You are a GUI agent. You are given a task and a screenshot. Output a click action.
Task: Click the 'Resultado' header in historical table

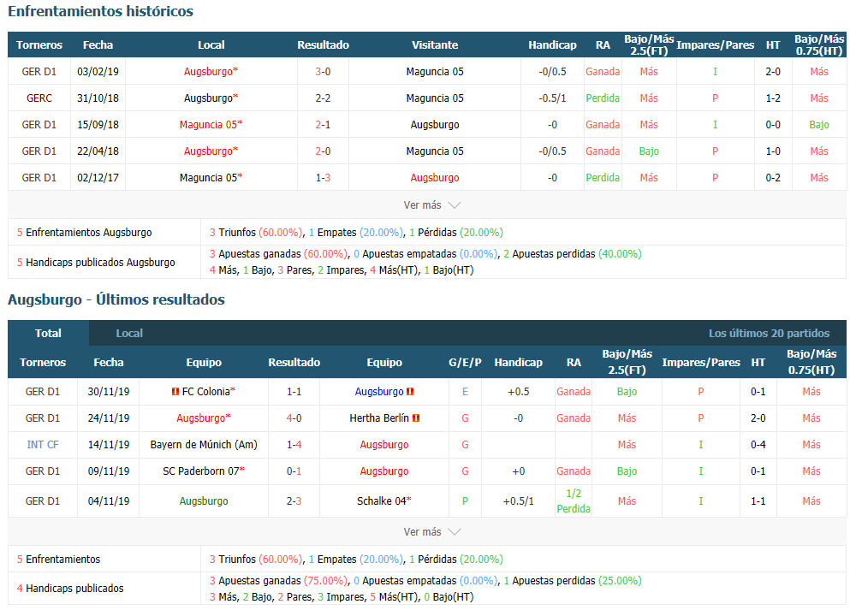323,45
